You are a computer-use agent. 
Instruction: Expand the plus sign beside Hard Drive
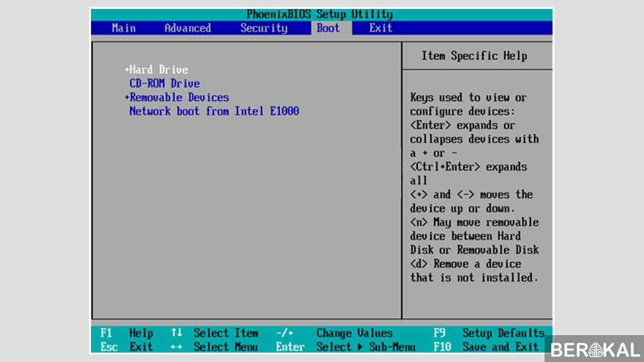(127, 70)
